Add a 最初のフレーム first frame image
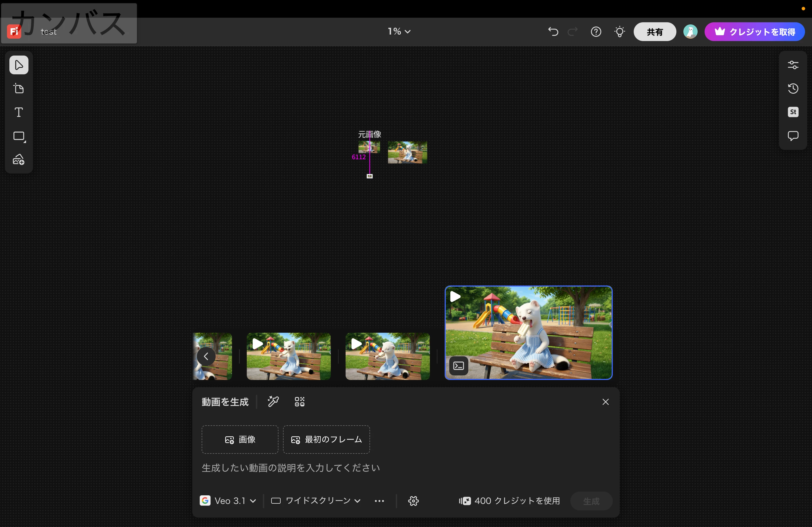 pos(326,440)
